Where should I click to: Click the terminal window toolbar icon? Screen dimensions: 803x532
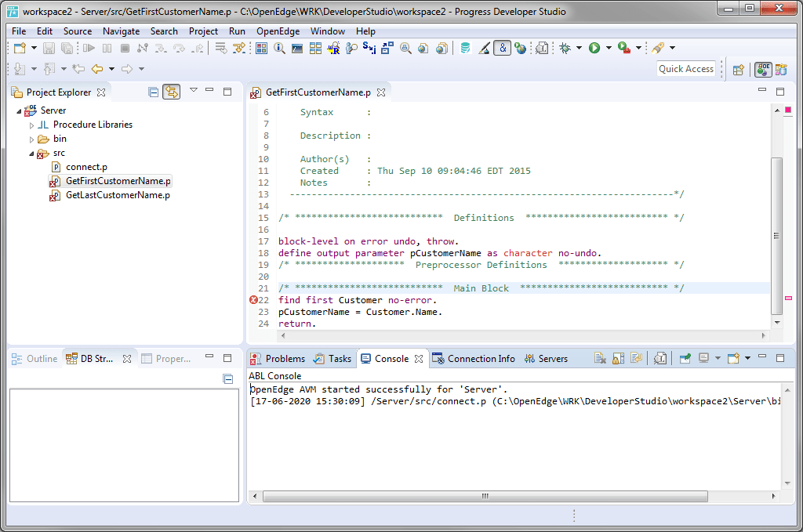pos(297,49)
